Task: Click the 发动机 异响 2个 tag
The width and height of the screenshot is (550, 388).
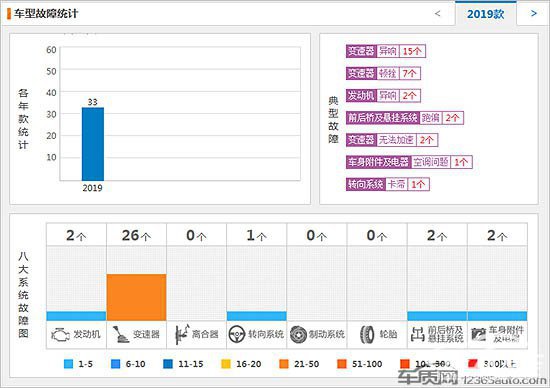Action: (383, 95)
